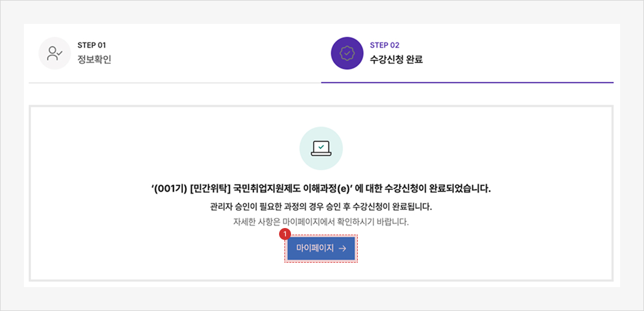
Task: Click the red number 1 annotation badge
Action: [x=285, y=235]
